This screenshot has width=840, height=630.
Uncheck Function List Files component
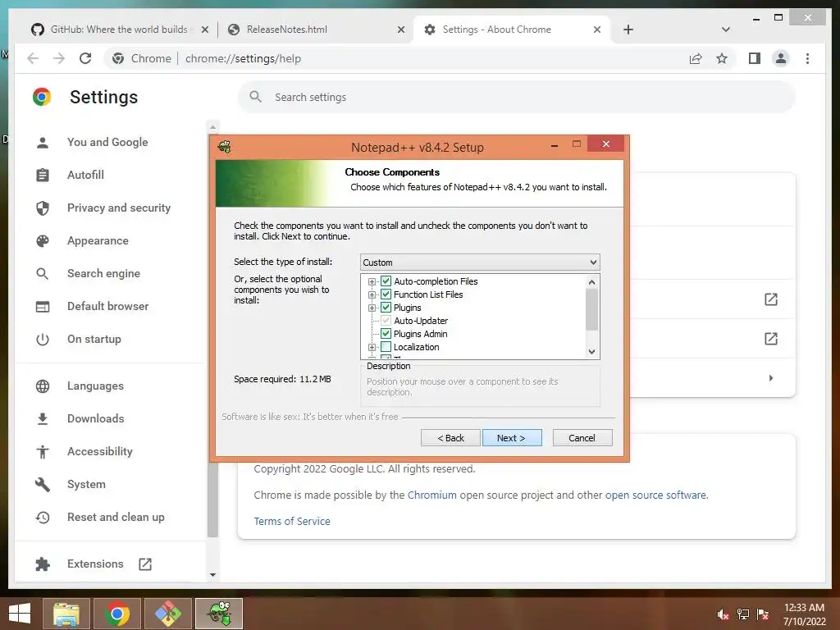(386, 294)
